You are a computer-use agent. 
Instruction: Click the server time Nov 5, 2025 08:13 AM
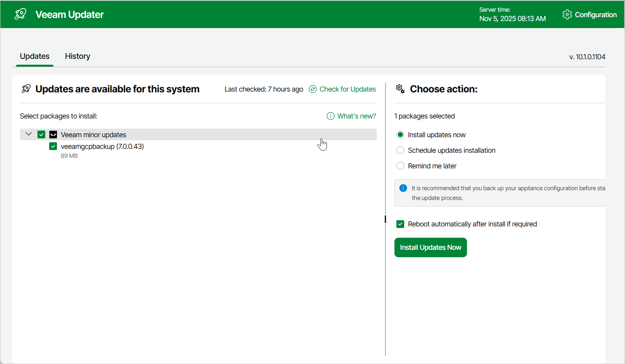click(x=513, y=19)
